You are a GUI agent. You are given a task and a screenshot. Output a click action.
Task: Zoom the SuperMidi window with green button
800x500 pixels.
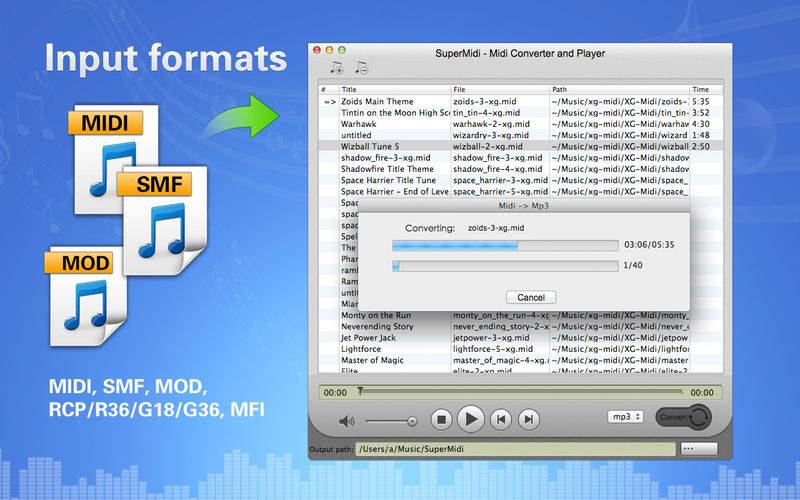(342, 50)
